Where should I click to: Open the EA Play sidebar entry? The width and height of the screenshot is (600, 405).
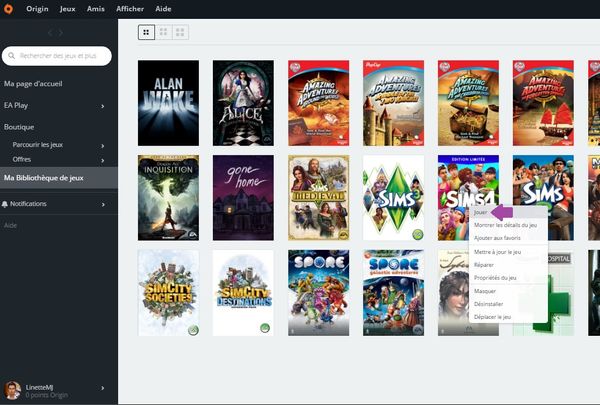pyautogui.click(x=16, y=105)
